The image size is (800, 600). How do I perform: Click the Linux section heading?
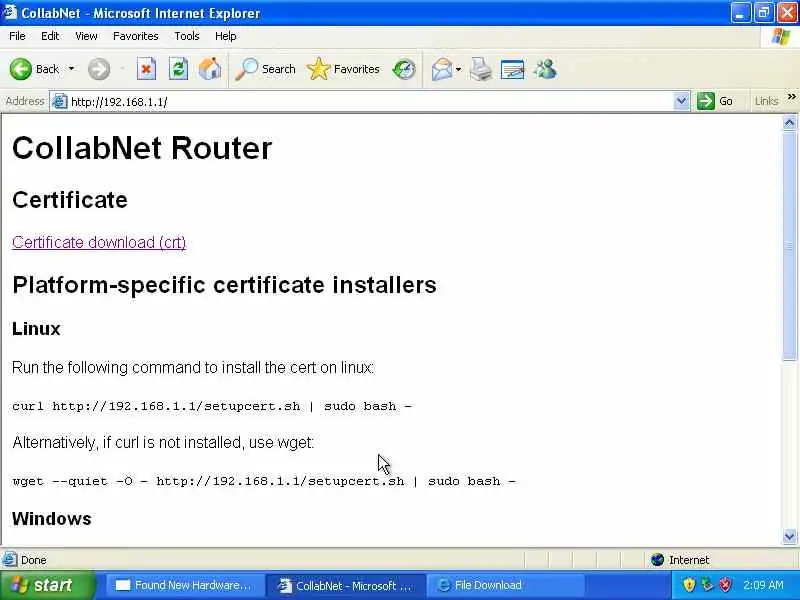coord(36,329)
